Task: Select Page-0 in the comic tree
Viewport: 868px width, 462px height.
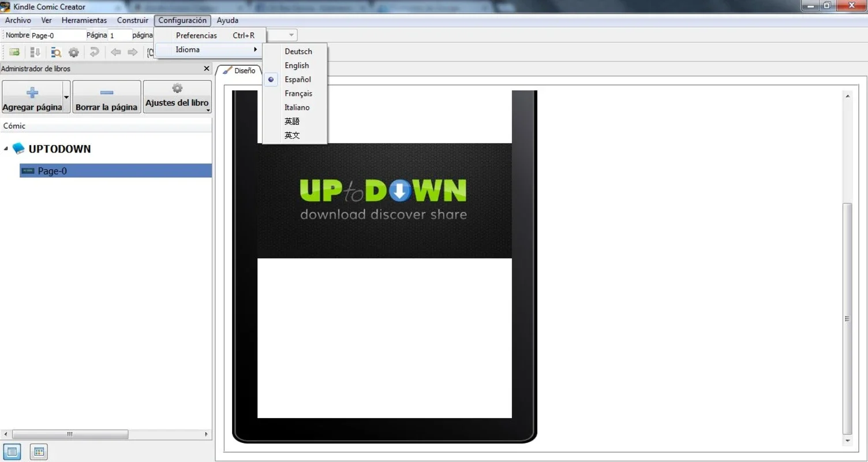Action: (116, 171)
